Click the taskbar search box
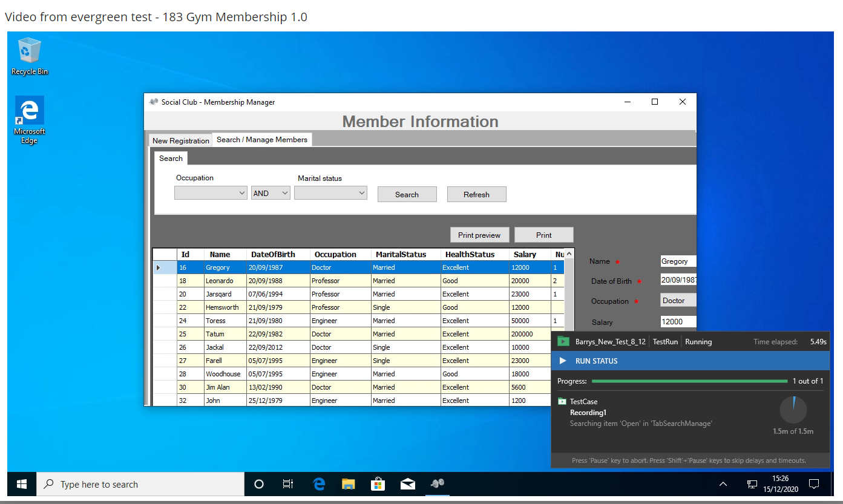This screenshot has width=843, height=504. pyautogui.click(x=141, y=484)
